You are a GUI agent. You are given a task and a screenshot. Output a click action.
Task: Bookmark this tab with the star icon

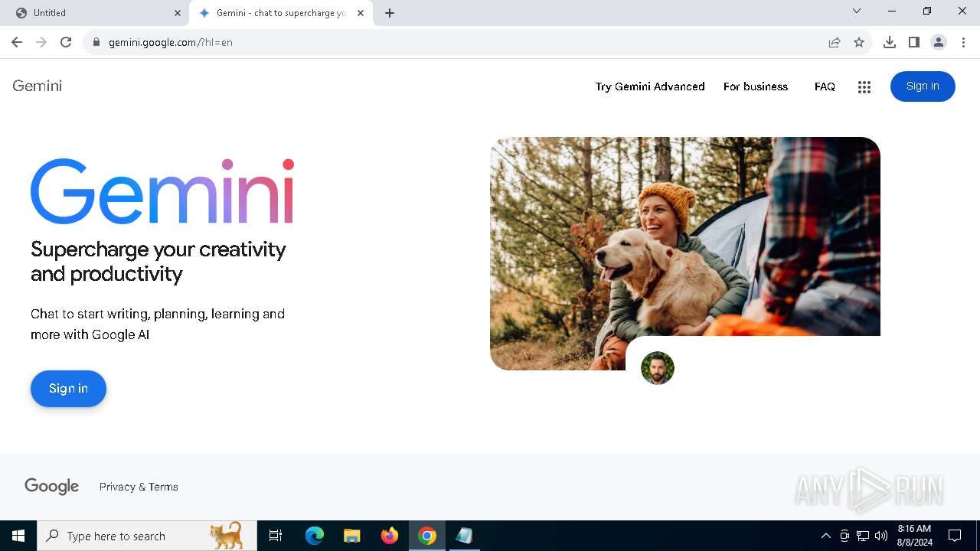(859, 42)
